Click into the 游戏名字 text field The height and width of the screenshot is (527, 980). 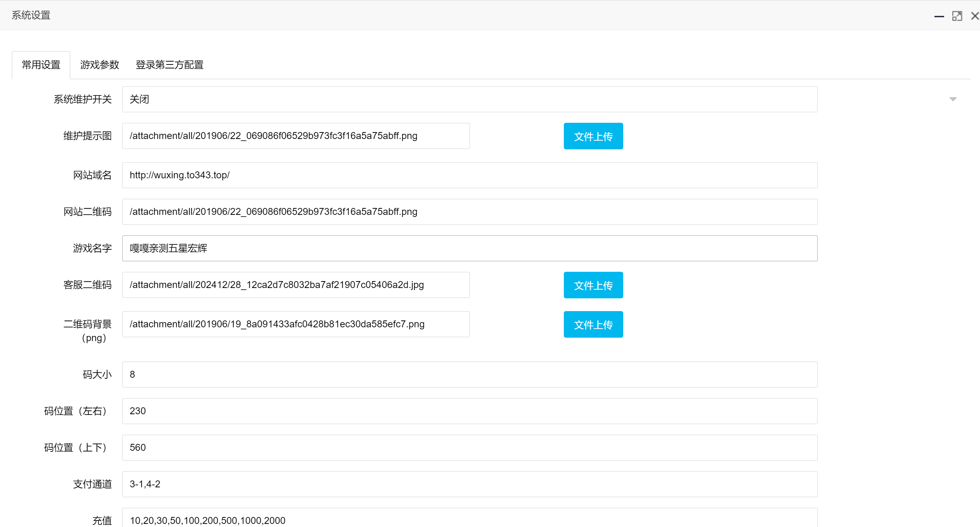(470, 248)
